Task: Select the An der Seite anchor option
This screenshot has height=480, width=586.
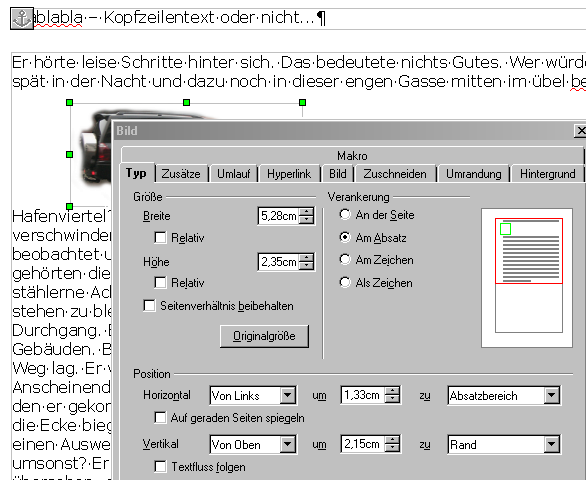Action: pos(345,215)
